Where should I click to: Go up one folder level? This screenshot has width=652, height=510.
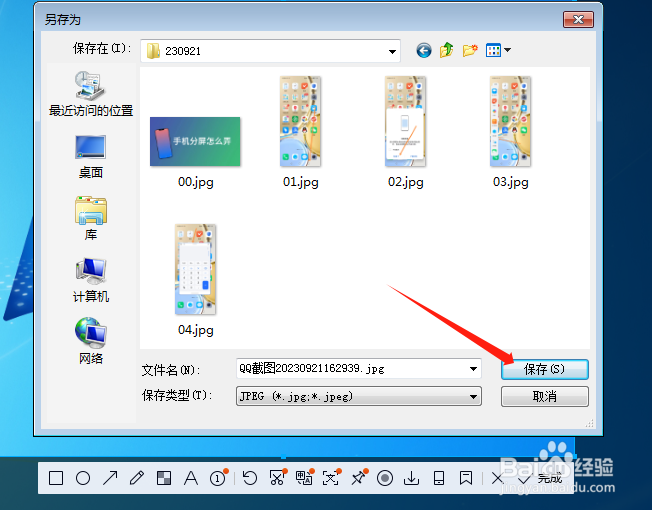point(447,50)
